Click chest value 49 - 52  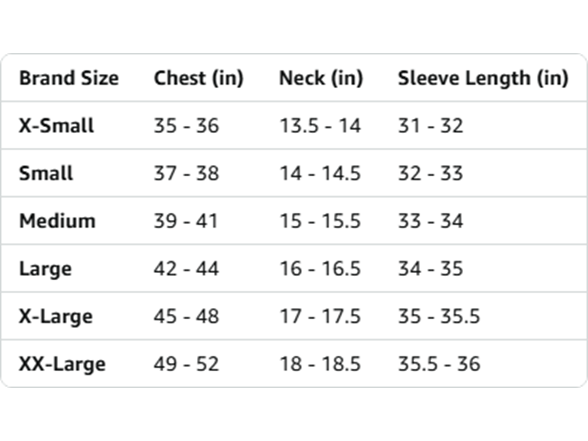pos(186,364)
